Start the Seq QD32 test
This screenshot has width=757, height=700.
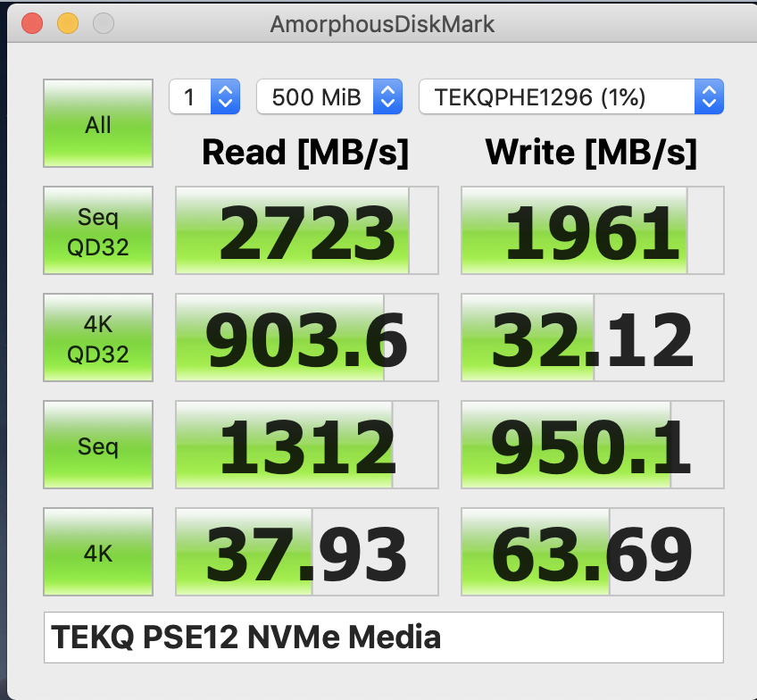(98, 230)
